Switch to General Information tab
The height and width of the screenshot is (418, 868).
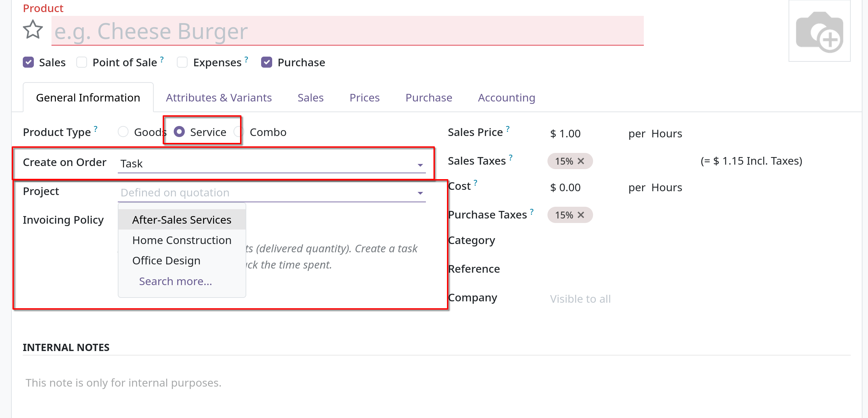pos(88,98)
